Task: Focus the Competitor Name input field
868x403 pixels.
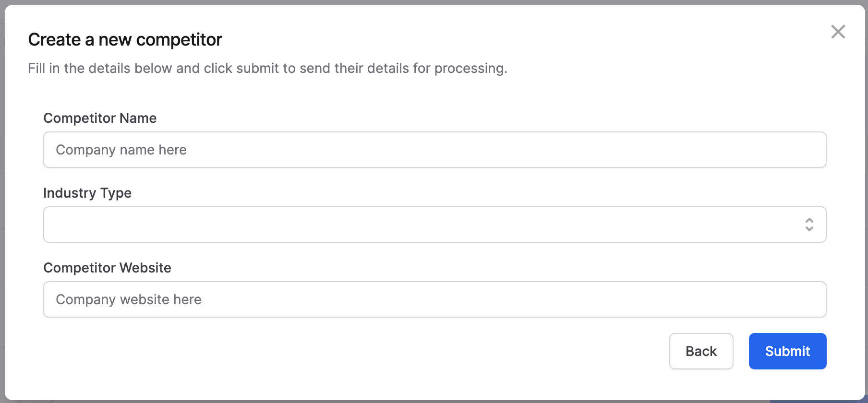Action: (434, 150)
